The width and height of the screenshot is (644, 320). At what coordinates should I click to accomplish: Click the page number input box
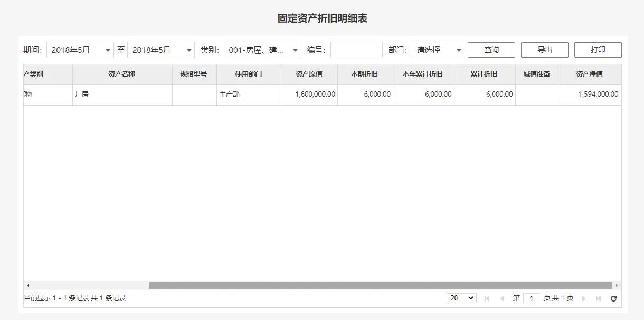coord(532,298)
